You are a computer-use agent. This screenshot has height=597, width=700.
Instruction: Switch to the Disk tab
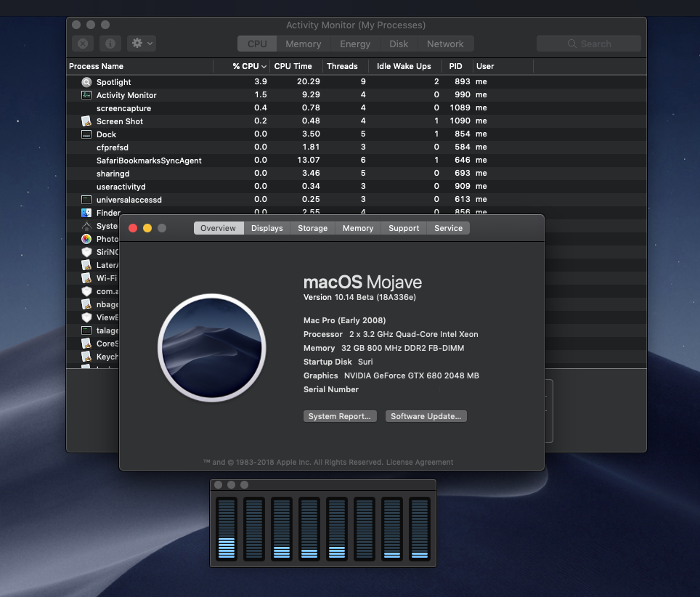pyautogui.click(x=399, y=44)
